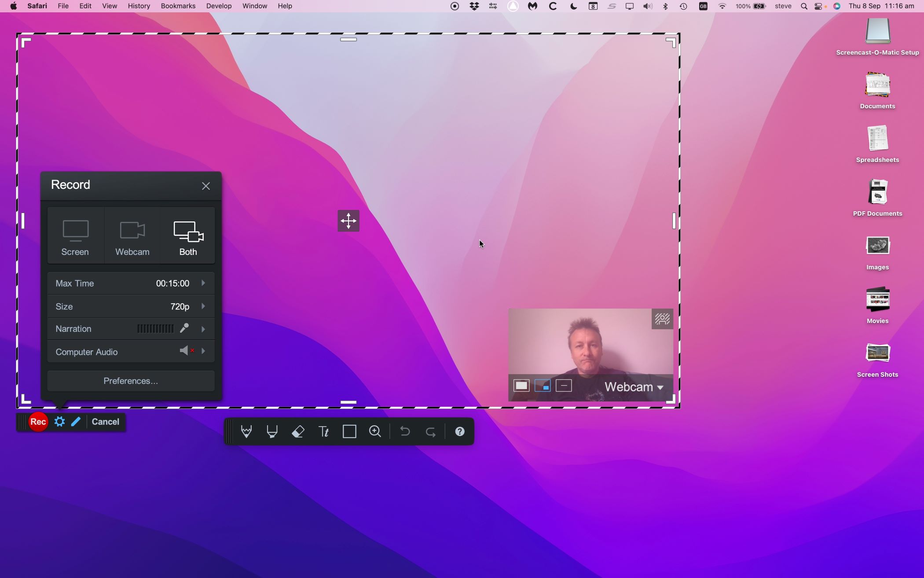Expand the Narration settings arrow
Viewport: 924px width, 578px height.
point(203,328)
